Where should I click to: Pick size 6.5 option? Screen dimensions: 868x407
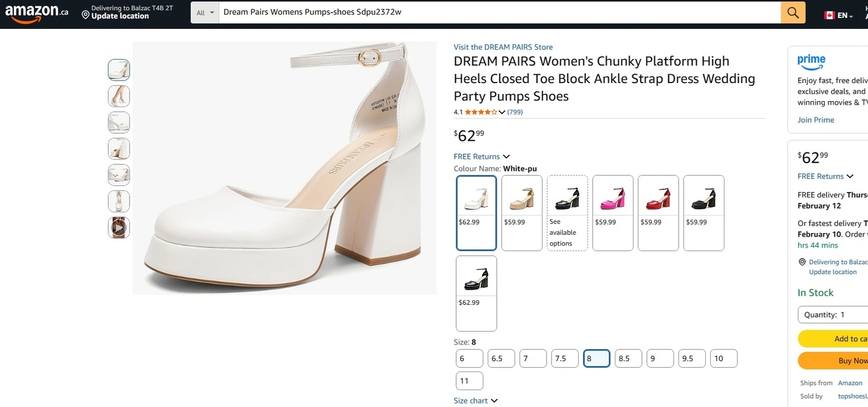(x=501, y=358)
